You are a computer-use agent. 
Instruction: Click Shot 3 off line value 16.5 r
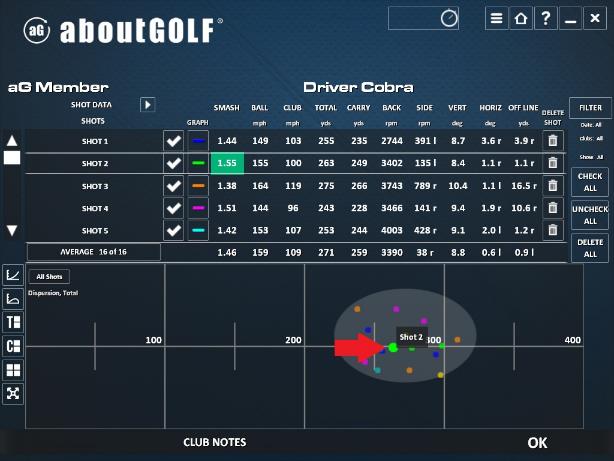point(524,186)
